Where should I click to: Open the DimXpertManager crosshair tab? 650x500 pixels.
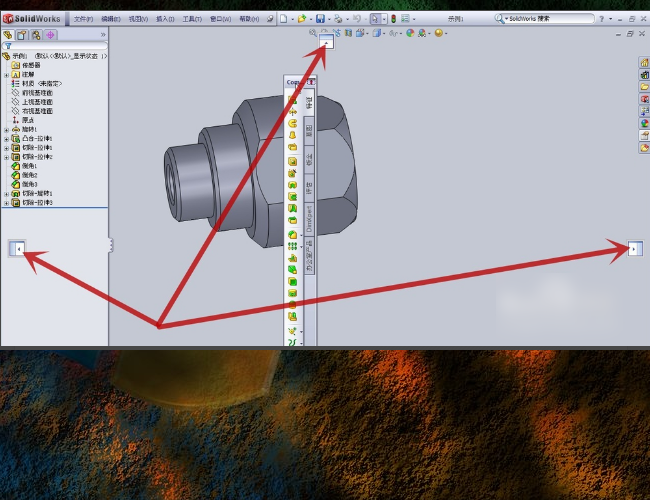[x=51, y=35]
